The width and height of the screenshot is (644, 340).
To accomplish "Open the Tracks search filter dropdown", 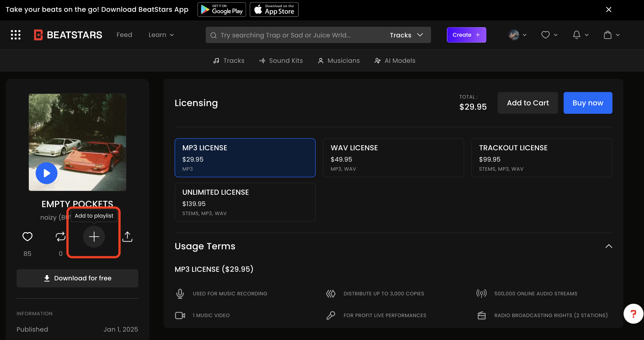I will point(406,35).
